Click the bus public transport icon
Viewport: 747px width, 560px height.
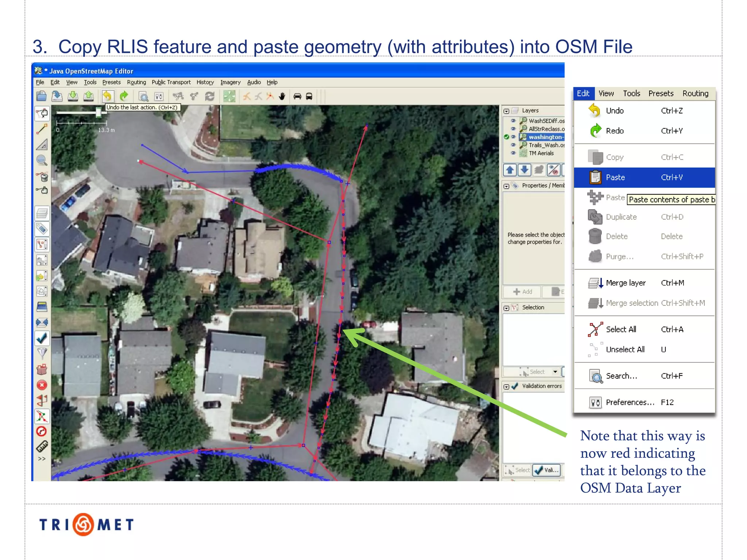click(x=309, y=96)
